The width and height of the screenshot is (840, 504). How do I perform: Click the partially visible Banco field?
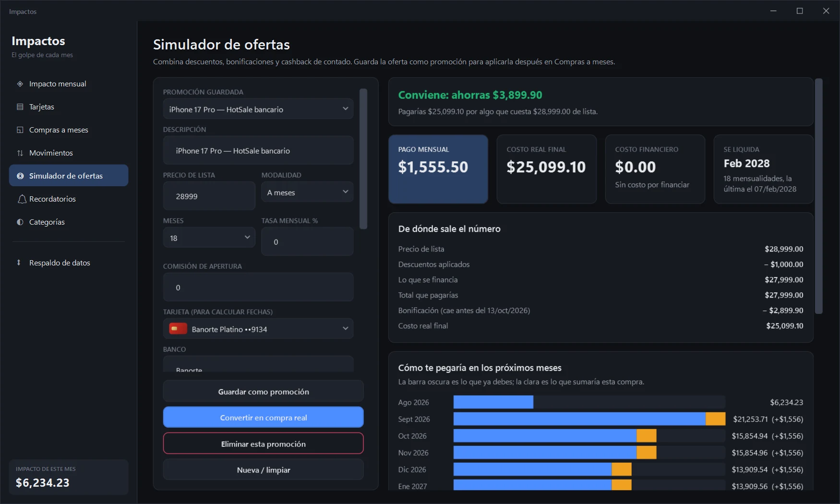(x=258, y=364)
